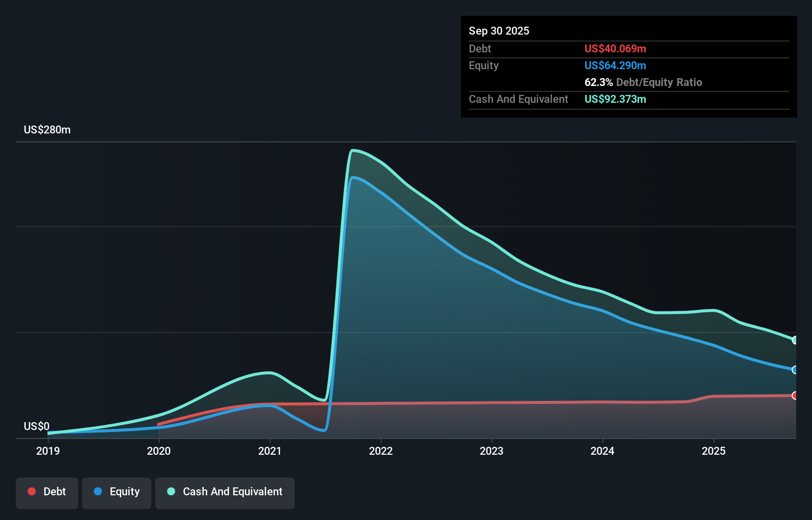Screen dimensions: 812x520
Task: Select the 2019 axis label
Action: pyautogui.click(x=47, y=451)
